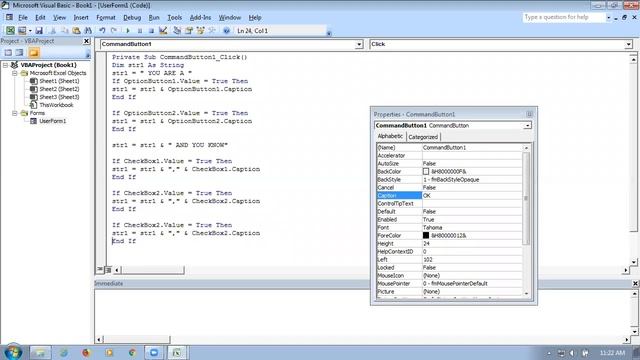This screenshot has width=640, height=360.
Task: Open Properties object selector dropdown
Action: click(527, 125)
